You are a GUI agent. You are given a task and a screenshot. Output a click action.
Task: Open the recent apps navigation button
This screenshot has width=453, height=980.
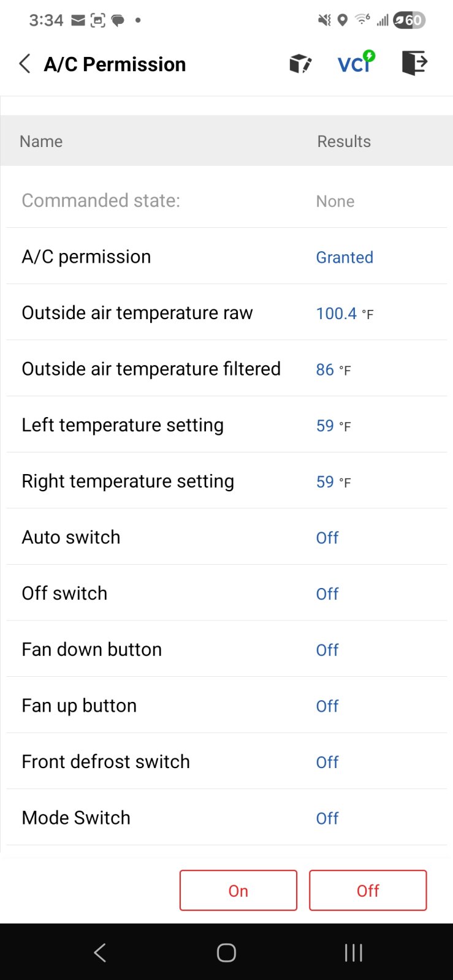(x=353, y=952)
